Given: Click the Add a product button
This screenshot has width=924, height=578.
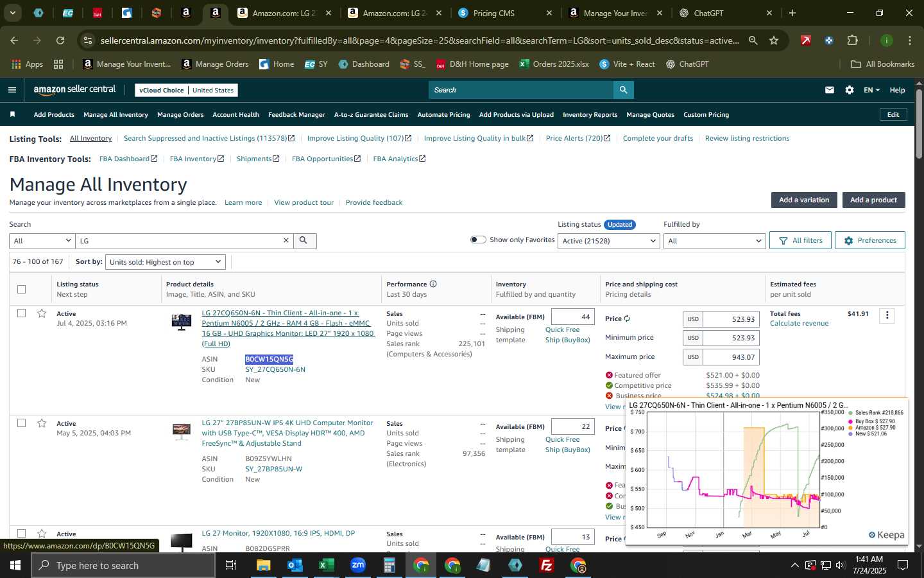Looking at the screenshot, I should [x=873, y=200].
